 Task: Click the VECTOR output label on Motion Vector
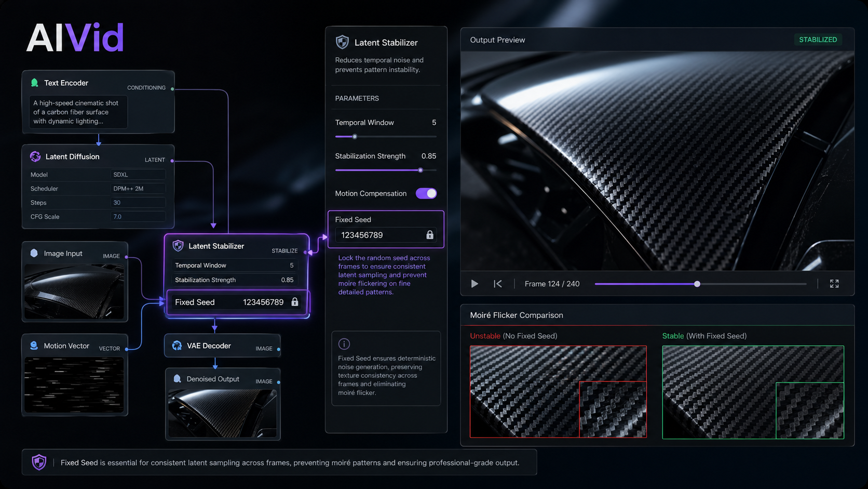click(110, 349)
